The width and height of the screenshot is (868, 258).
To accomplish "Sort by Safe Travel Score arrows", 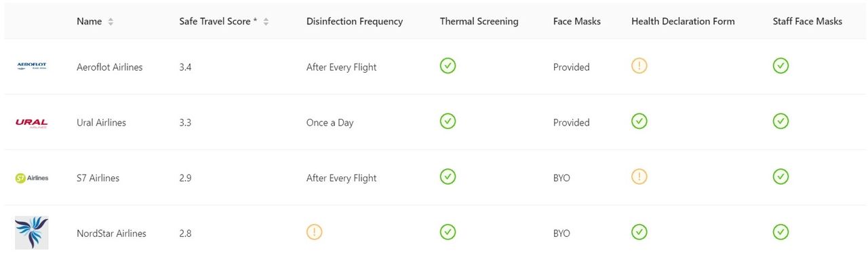I will click(x=266, y=22).
